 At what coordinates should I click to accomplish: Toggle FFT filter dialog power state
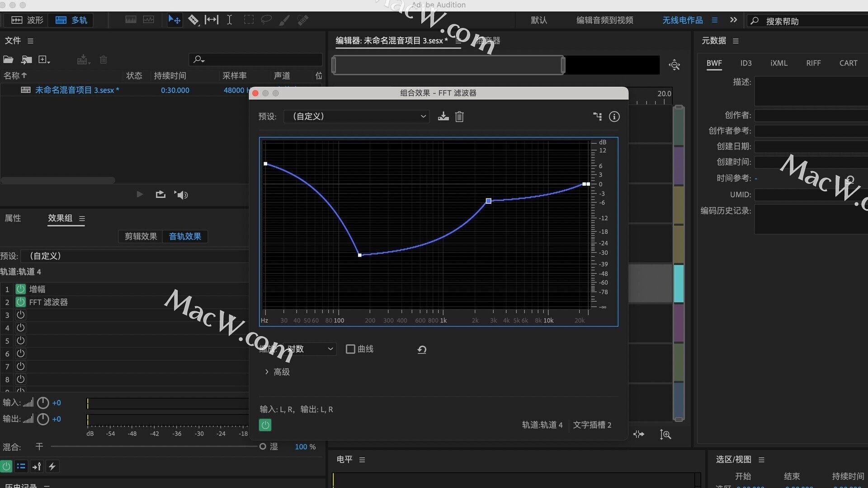click(265, 425)
